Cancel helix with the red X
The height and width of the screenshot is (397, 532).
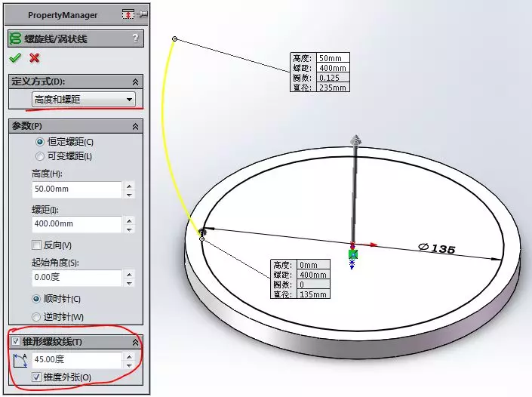tap(34, 58)
